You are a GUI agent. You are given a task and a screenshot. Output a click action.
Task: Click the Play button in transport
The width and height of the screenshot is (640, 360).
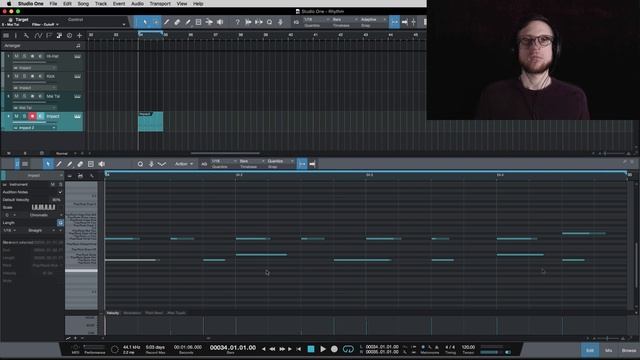click(x=323, y=349)
